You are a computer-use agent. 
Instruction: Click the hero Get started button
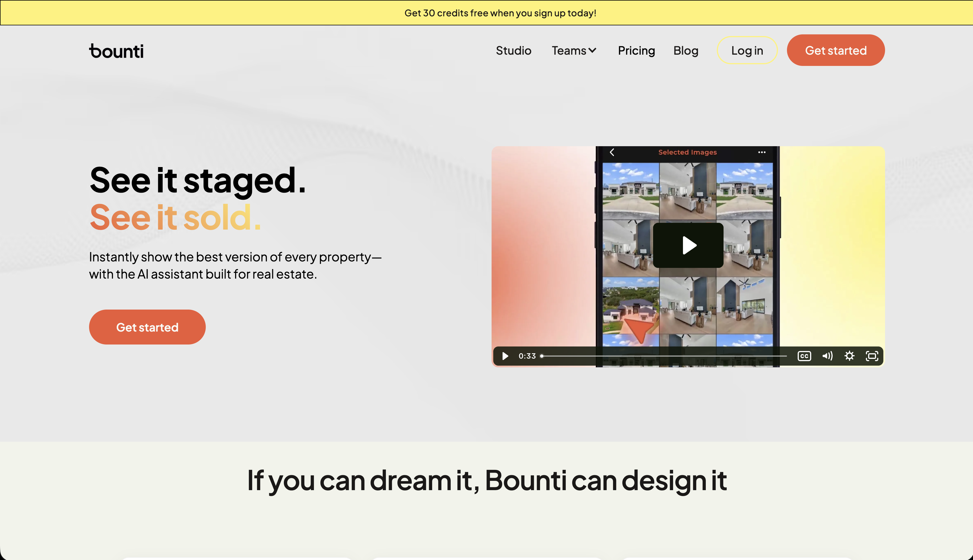point(147,327)
